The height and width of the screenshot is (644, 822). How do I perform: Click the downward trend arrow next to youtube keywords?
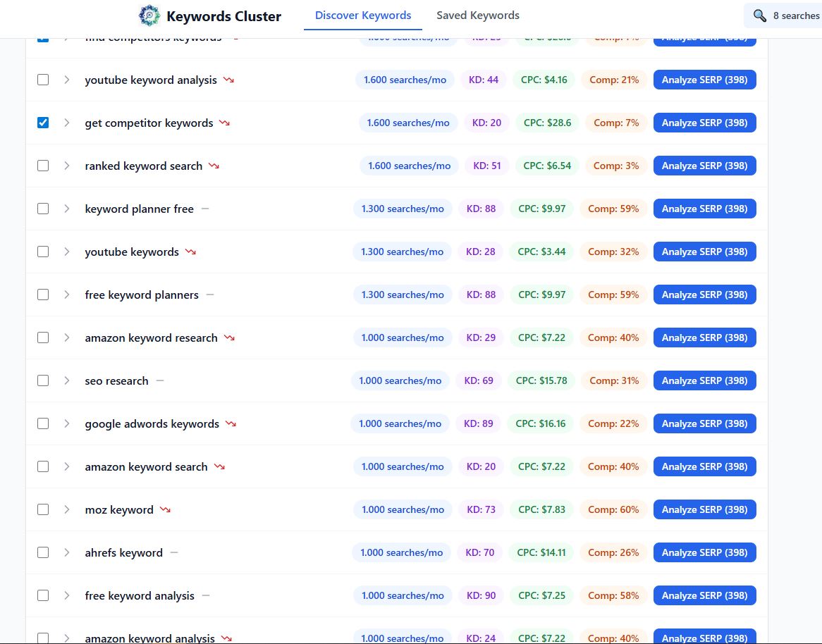pos(190,251)
